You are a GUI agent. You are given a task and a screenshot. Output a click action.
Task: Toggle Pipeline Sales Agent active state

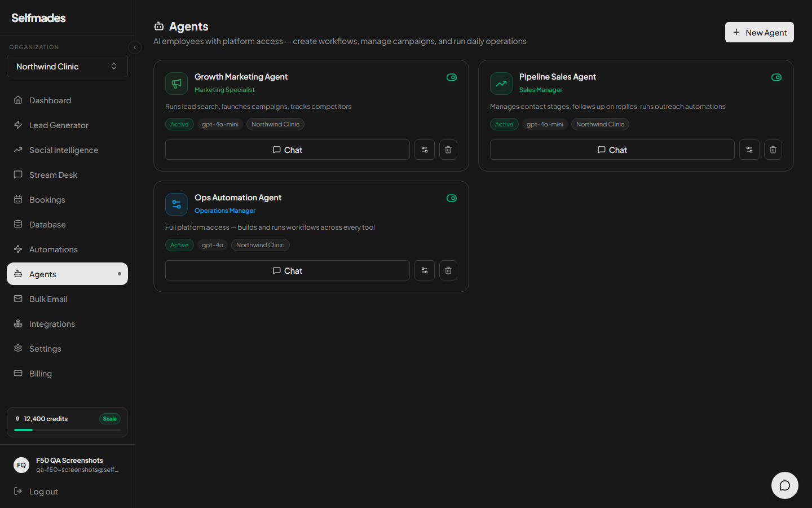tap(776, 77)
